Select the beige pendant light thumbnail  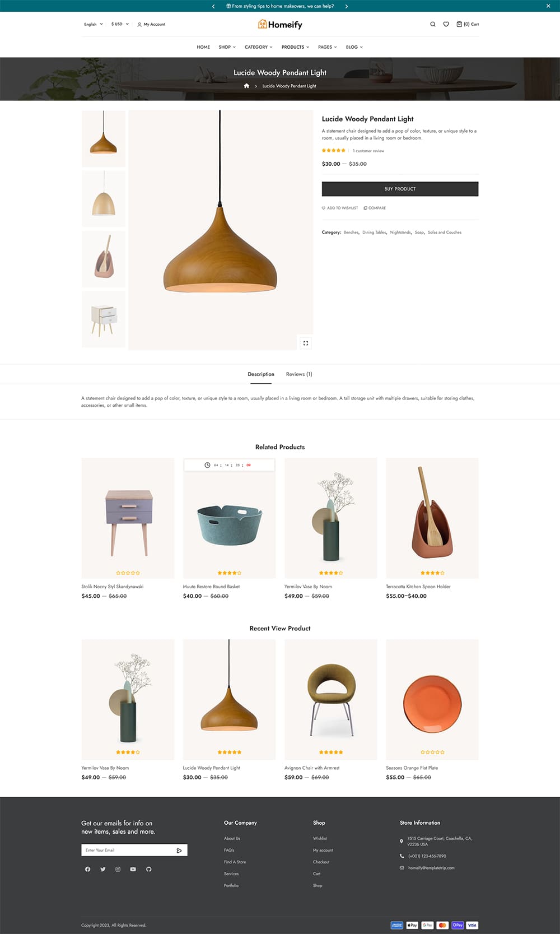[104, 199]
